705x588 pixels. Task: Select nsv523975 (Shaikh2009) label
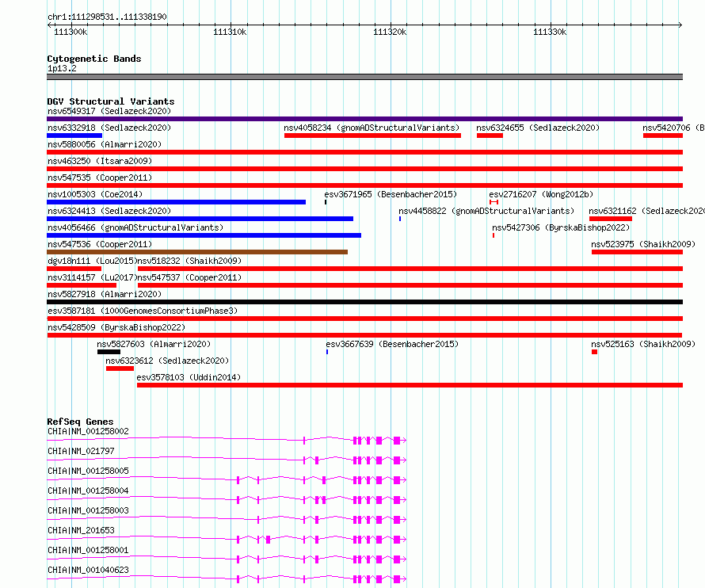(x=643, y=244)
